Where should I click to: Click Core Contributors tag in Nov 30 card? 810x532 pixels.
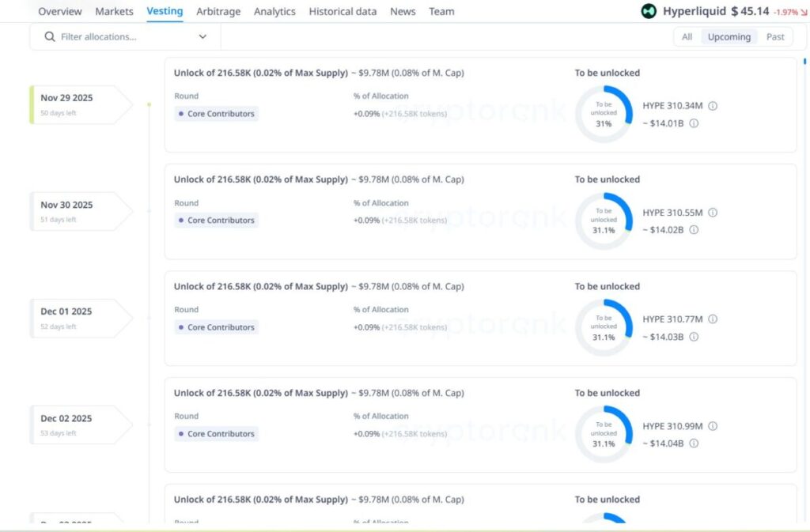point(216,221)
